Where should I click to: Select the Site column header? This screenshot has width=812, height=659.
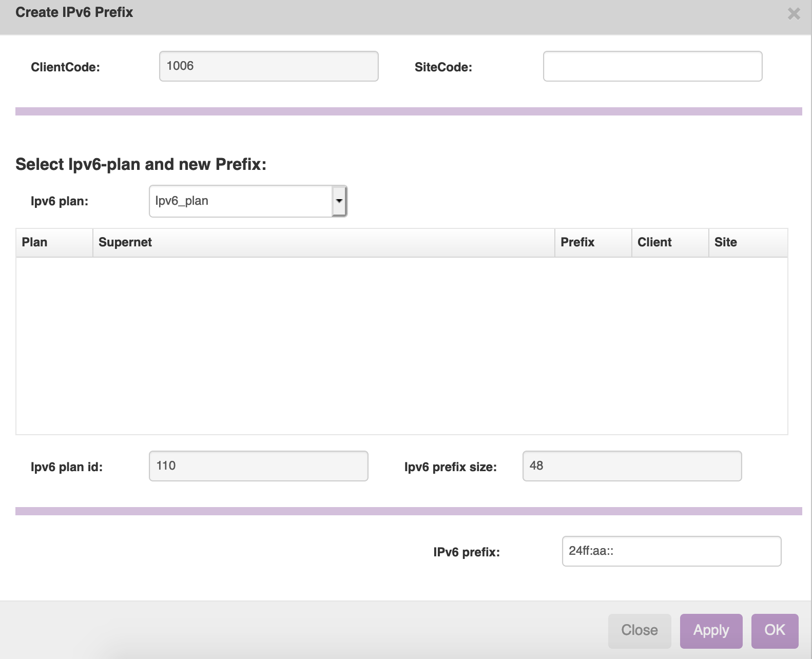point(747,242)
